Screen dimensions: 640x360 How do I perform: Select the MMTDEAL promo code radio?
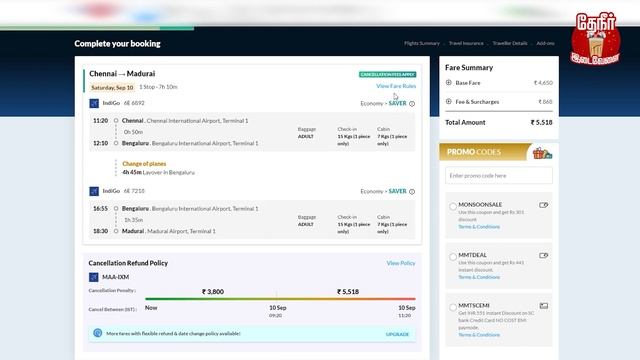pyautogui.click(x=453, y=257)
